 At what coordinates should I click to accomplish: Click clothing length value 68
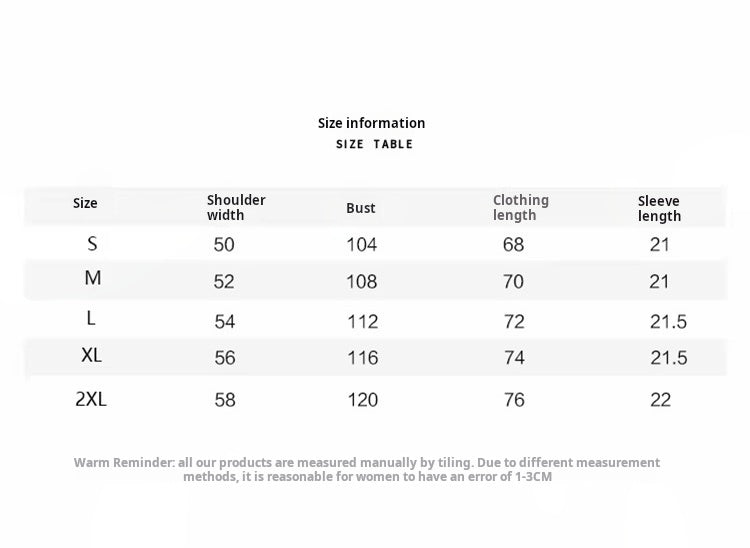(513, 245)
